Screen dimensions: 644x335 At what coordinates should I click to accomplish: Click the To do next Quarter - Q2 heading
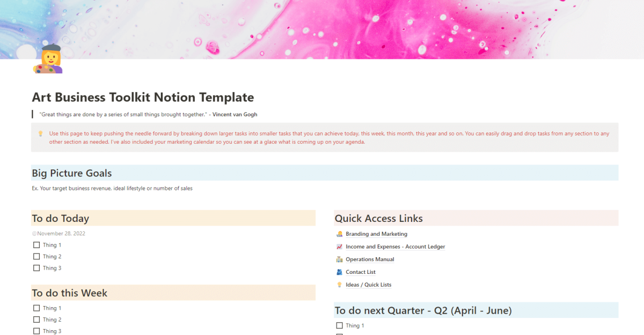coord(423,310)
